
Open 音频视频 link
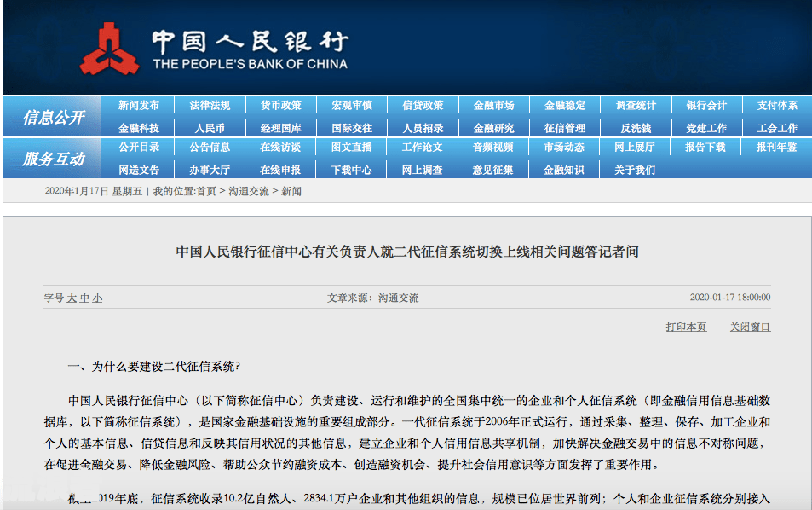(492, 148)
